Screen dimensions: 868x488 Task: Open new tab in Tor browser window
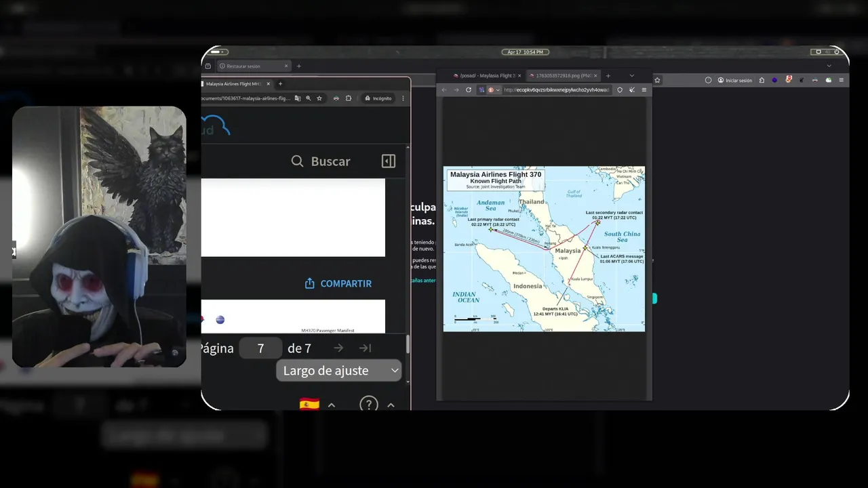tap(608, 76)
